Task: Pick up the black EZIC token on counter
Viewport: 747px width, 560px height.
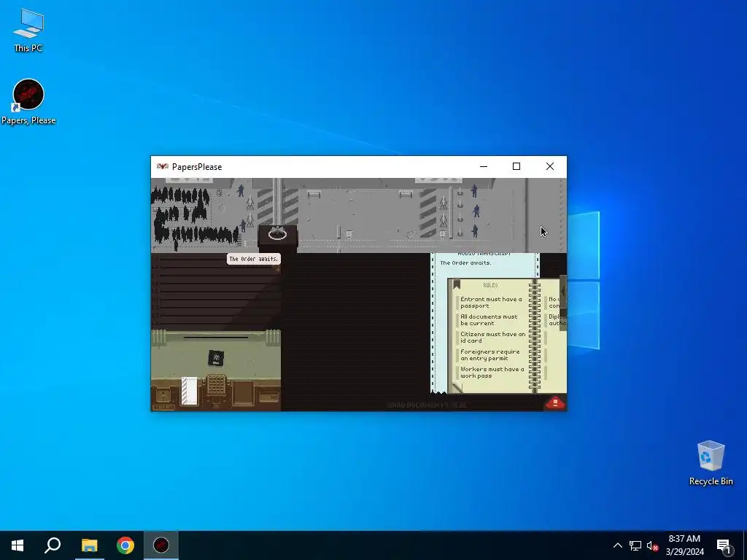Action: (216, 358)
